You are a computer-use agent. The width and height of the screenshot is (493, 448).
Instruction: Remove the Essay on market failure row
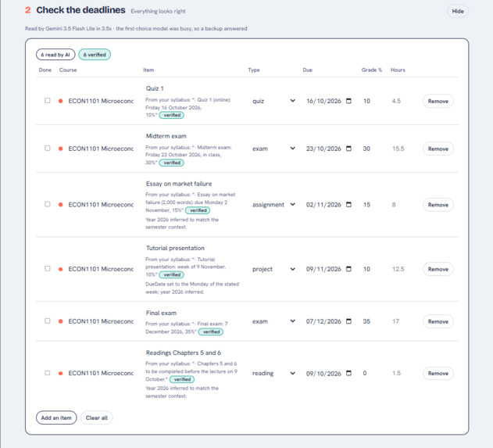[438, 205]
